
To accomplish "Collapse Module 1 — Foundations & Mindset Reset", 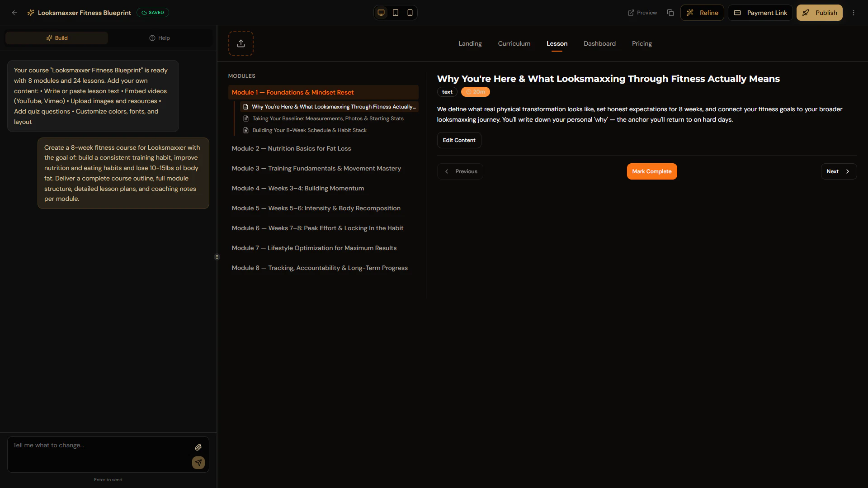I will [323, 92].
